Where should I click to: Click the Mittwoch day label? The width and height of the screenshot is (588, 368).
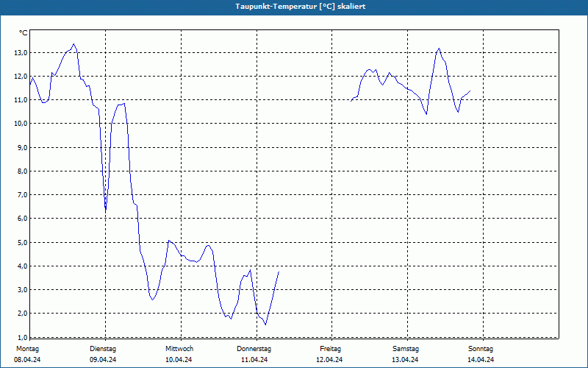179,349
